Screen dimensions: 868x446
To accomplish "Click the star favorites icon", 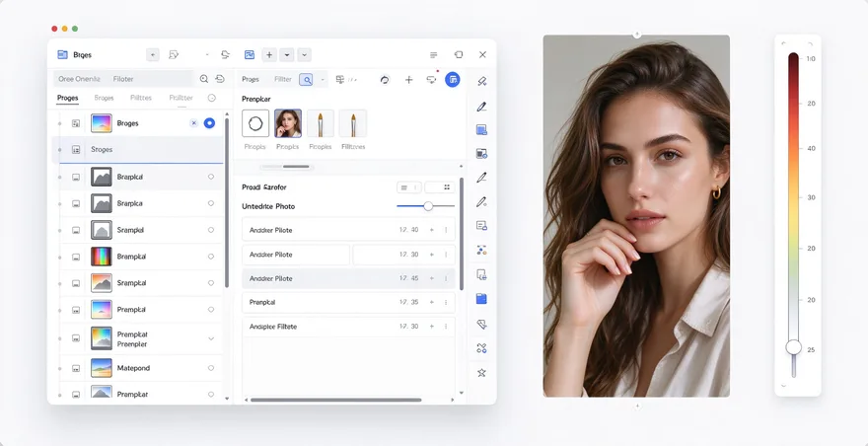I will pyautogui.click(x=481, y=373).
